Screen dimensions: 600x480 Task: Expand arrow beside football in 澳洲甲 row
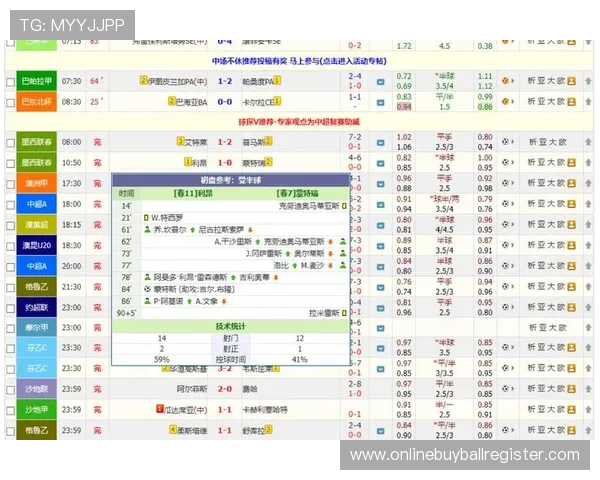(x=513, y=183)
